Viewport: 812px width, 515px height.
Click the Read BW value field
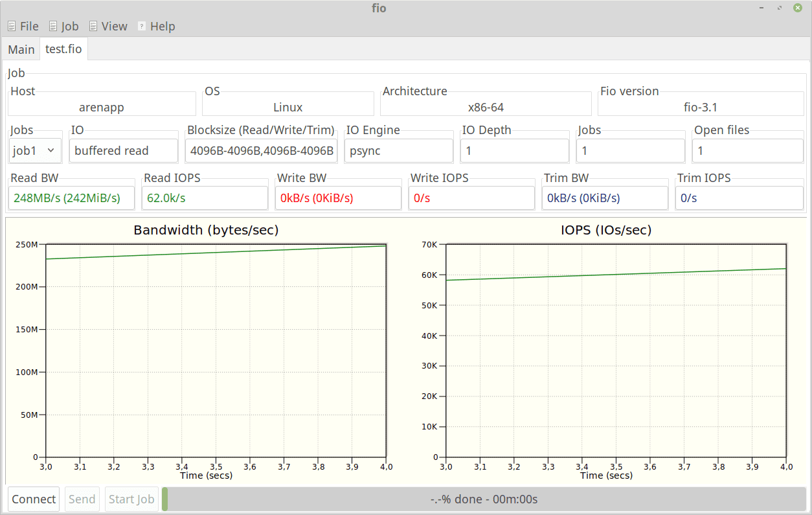[x=72, y=198]
